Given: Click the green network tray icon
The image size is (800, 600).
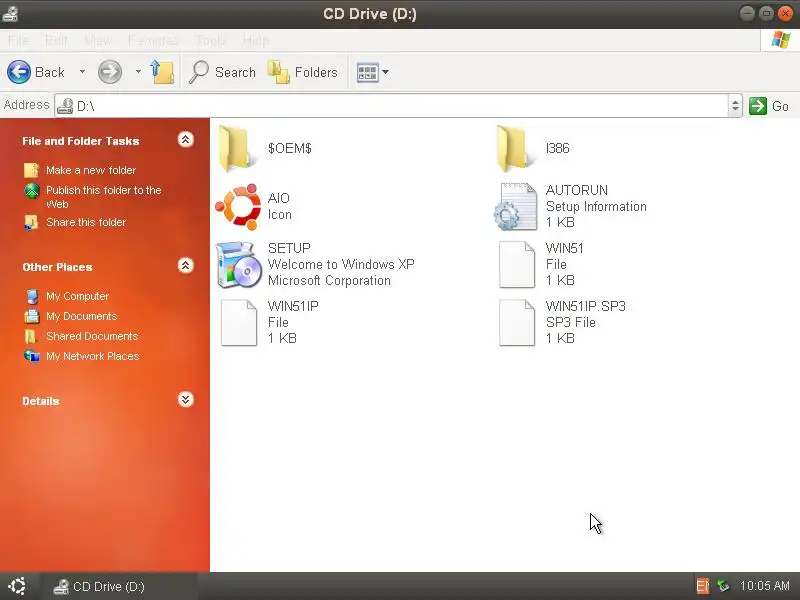Looking at the screenshot, I should 723,586.
